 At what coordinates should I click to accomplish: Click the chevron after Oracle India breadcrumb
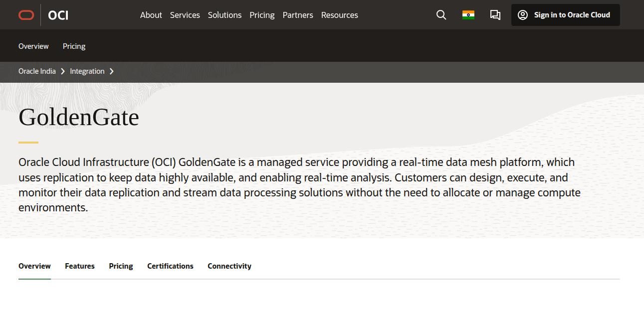click(63, 71)
